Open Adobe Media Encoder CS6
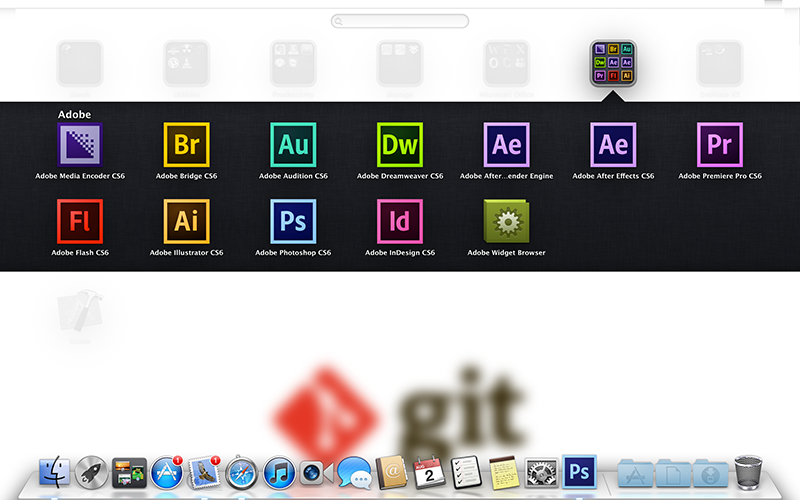800x500 pixels. pos(80,145)
